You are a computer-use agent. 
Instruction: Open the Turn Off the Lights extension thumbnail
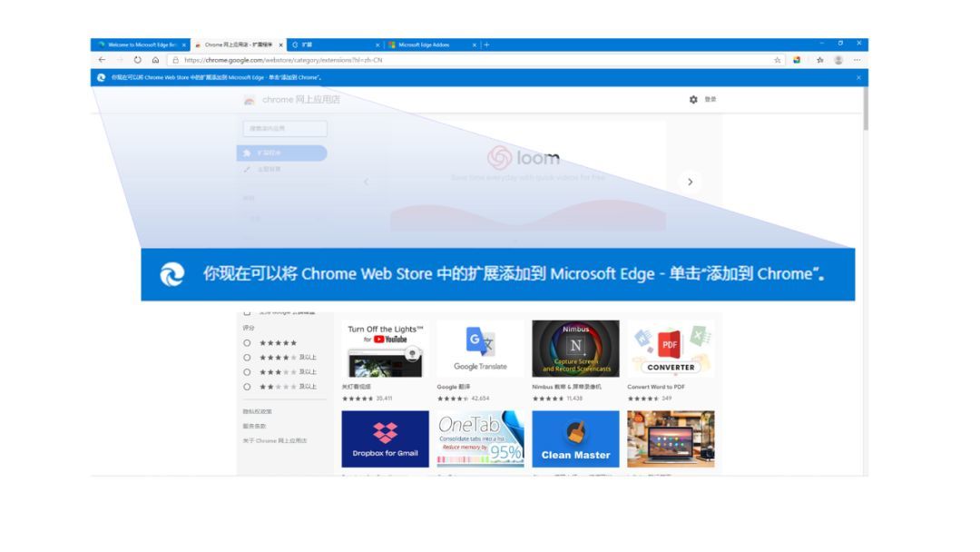pyautogui.click(x=385, y=349)
